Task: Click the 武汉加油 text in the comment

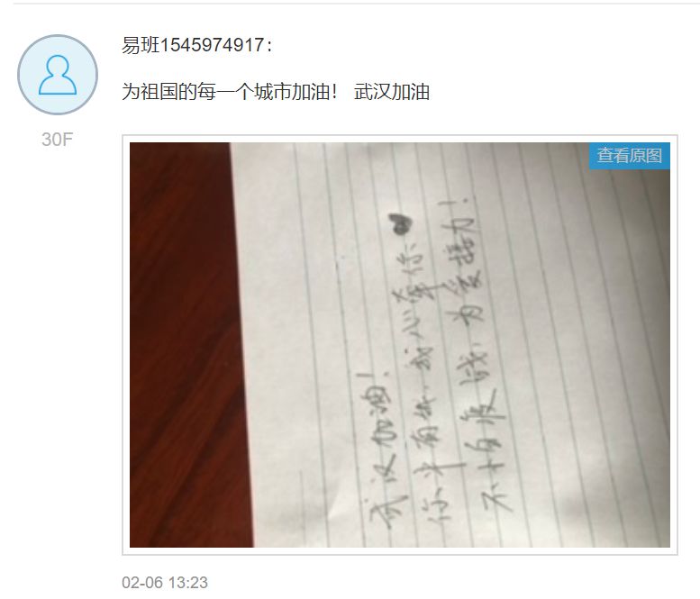Action: tap(392, 92)
